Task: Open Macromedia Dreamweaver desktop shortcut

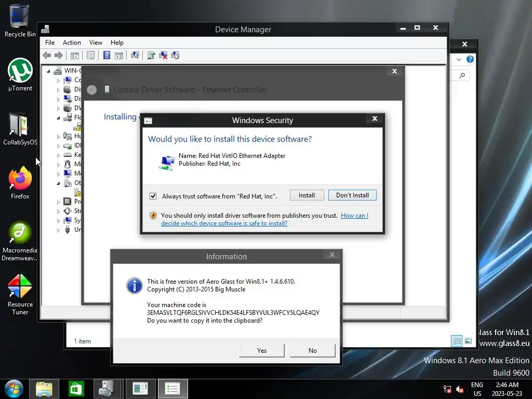Action: click(20, 241)
